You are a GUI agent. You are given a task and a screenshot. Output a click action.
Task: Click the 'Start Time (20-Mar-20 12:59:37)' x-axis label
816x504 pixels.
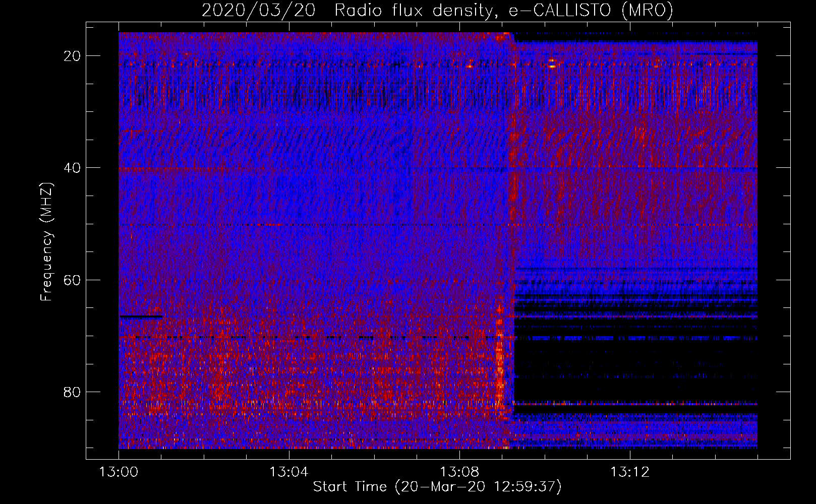click(437, 487)
